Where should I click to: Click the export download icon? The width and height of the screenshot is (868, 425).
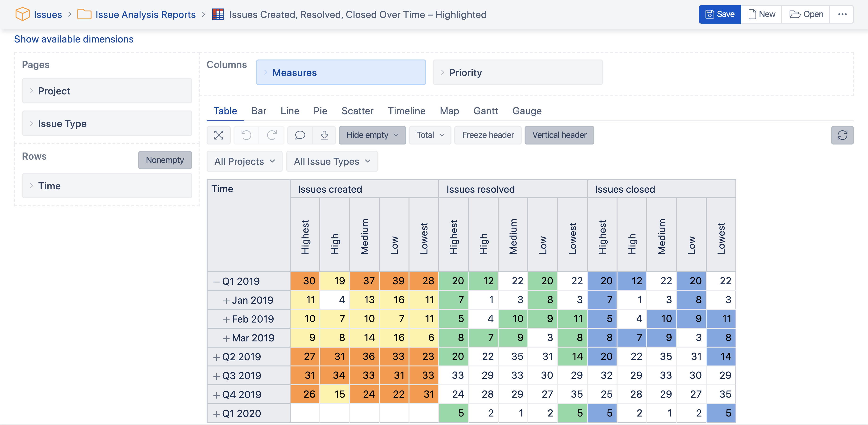[324, 135]
